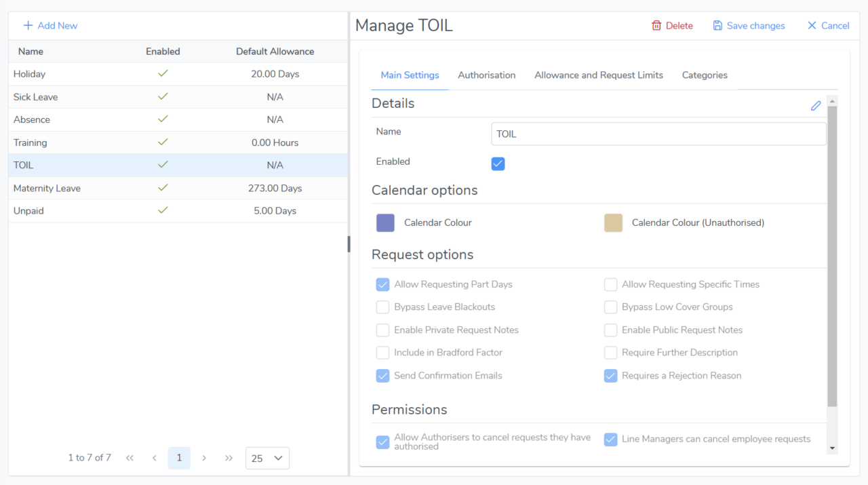Screen dimensions: 868x485
Task: Enable Bypass Leave Blackouts option
Action: tap(382, 307)
